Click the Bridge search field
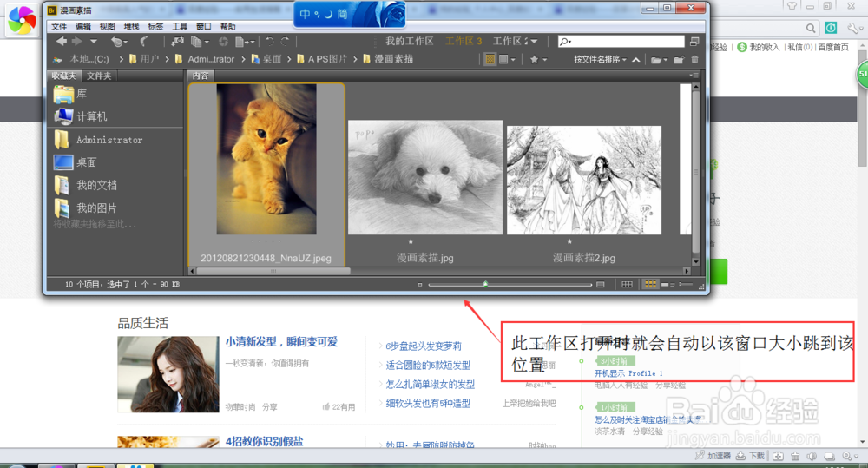Screen dimensions: 868x468 (621, 42)
